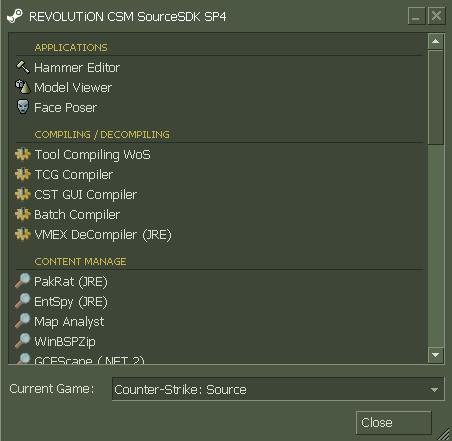
Task: Select the TCG Compiler entry
Action: pyautogui.click(x=74, y=175)
